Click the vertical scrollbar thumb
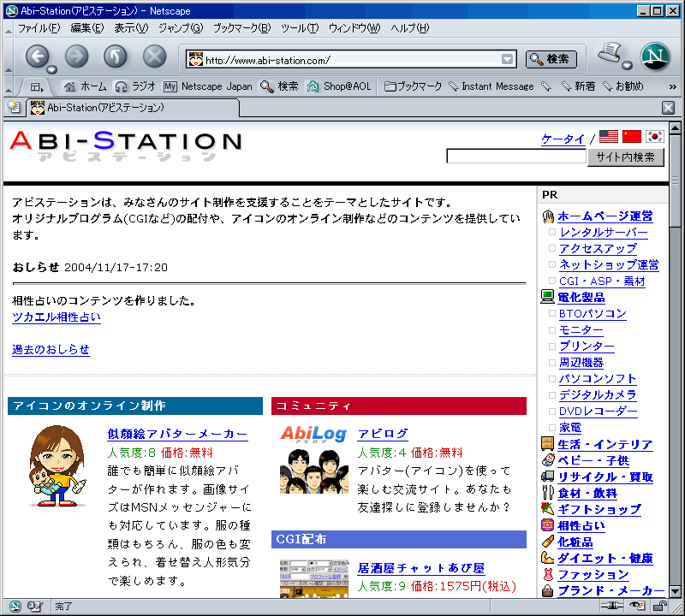 tap(675, 181)
